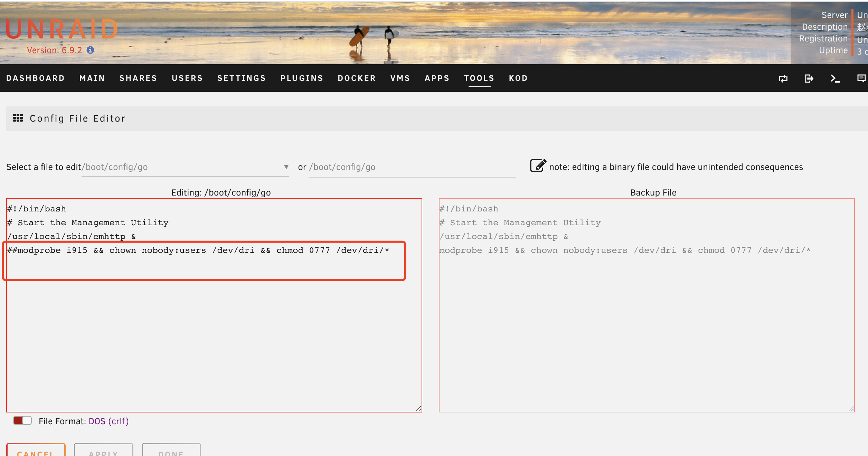Open the 'Select a file to edit' combo box

point(185,167)
